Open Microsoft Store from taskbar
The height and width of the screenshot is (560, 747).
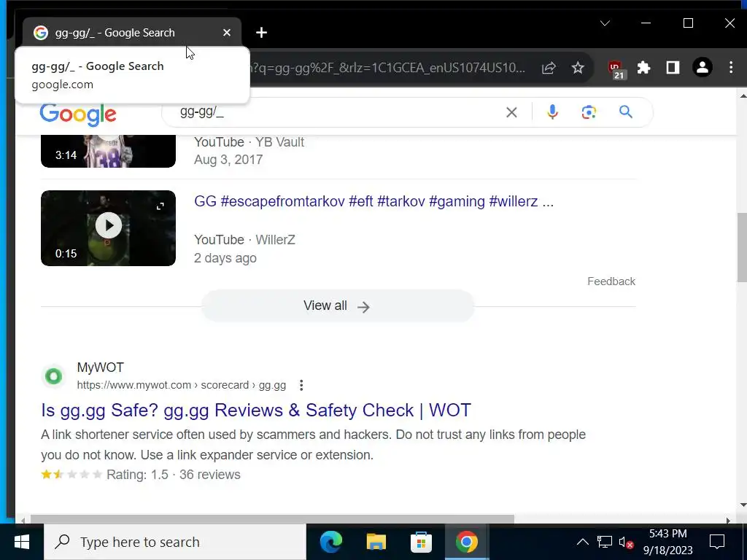[421, 542]
